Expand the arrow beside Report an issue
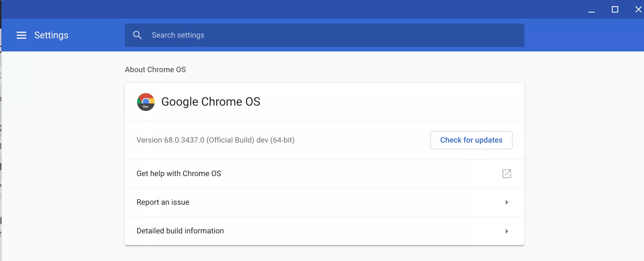This screenshot has width=644, height=261. click(x=506, y=202)
